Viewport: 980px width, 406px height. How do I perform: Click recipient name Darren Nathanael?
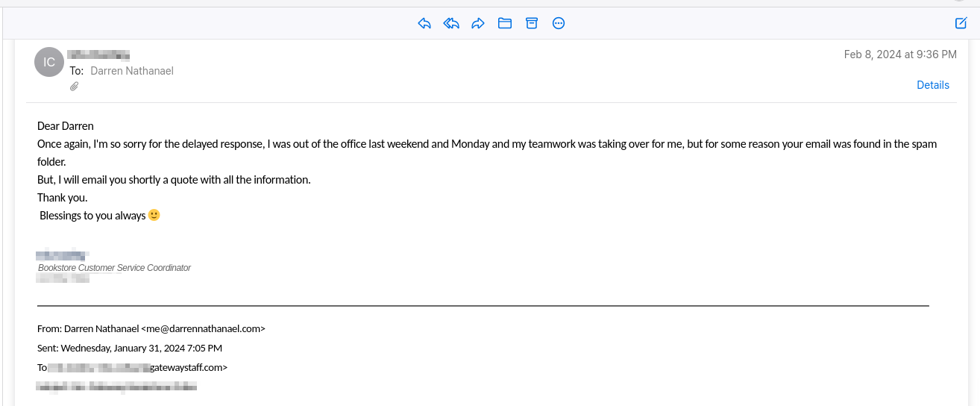click(132, 71)
